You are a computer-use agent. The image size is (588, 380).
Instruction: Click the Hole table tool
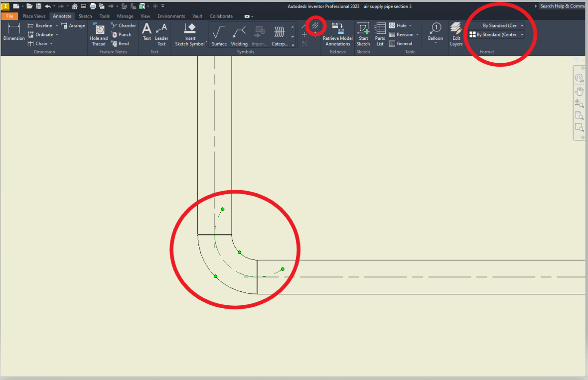pos(398,25)
